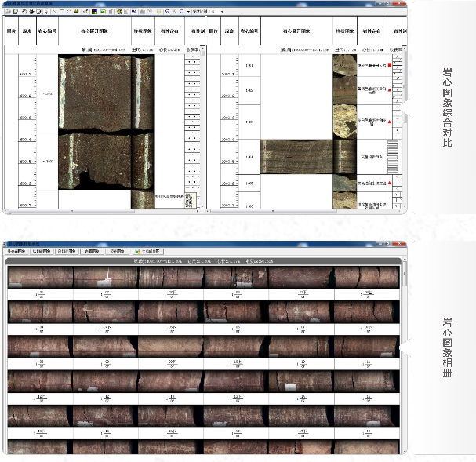Click the green icon on the album toolbar
This screenshot has height=462, width=476.
(x=137, y=252)
